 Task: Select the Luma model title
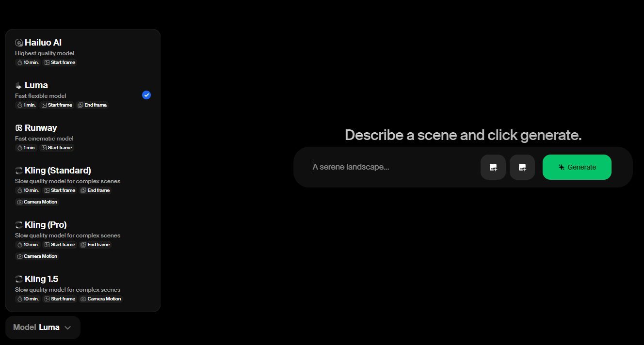pos(36,85)
